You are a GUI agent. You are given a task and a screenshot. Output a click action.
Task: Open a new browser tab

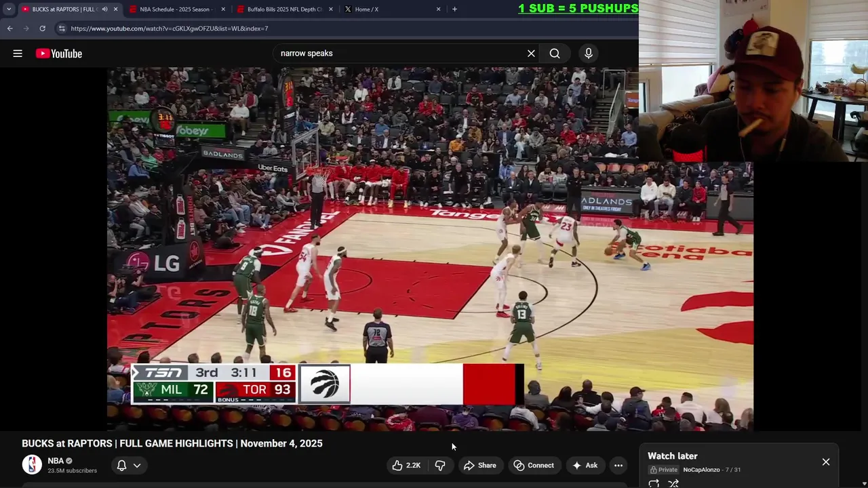pyautogui.click(x=454, y=9)
